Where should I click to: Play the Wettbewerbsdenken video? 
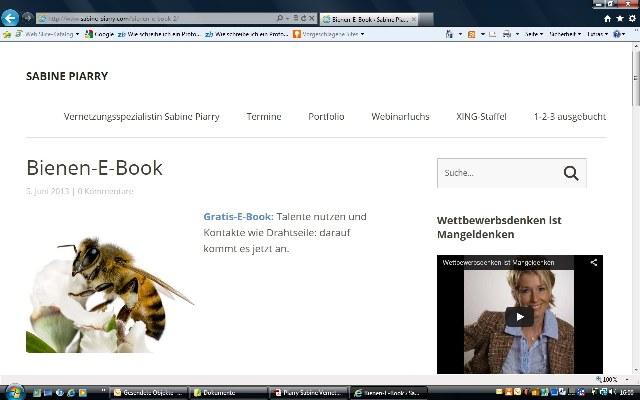[x=519, y=317]
